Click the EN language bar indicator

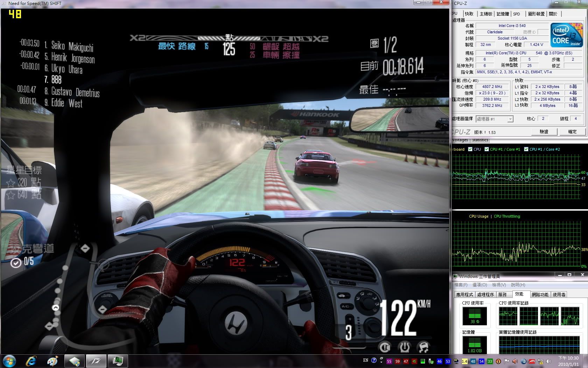366,360
